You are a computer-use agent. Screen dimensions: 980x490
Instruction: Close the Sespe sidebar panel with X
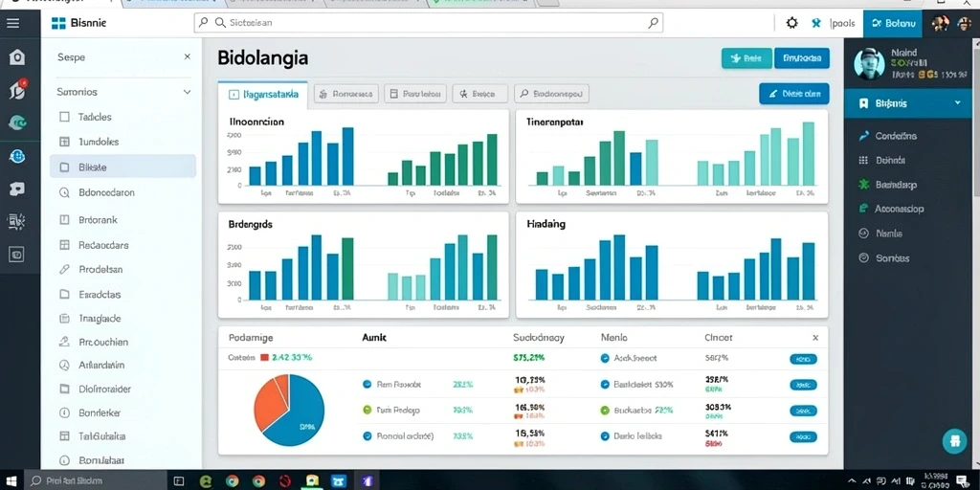point(187,56)
